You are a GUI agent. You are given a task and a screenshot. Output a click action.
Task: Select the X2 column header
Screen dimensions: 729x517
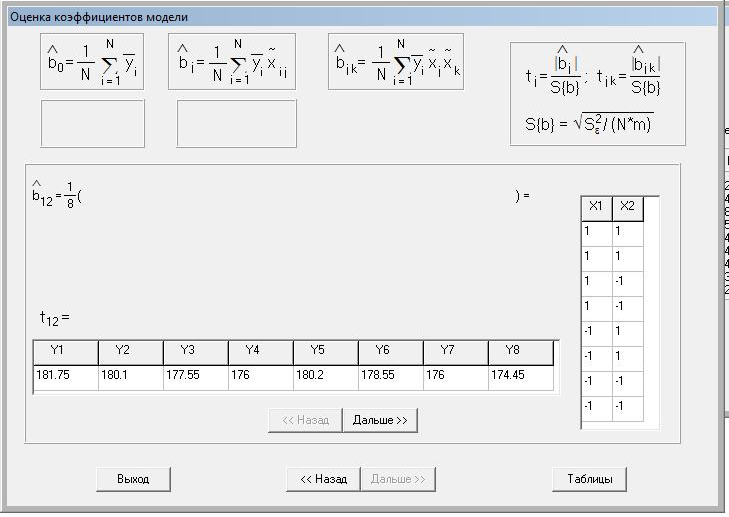[x=628, y=208]
